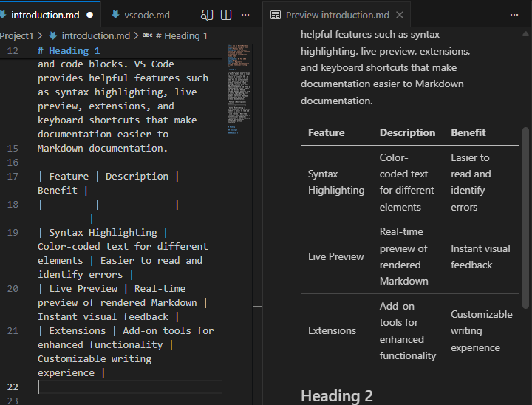
Task: Click the vscode.md markdown file icon
Action: [x=115, y=14]
